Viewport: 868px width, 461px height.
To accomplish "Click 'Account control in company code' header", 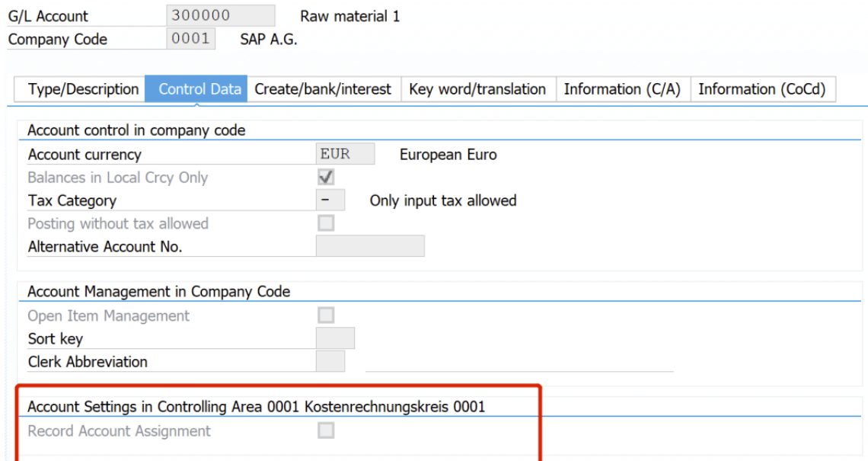I will coord(137,130).
